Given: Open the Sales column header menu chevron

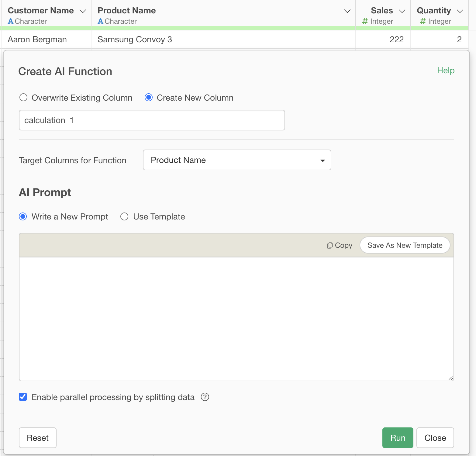Looking at the screenshot, I should coord(402,11).
